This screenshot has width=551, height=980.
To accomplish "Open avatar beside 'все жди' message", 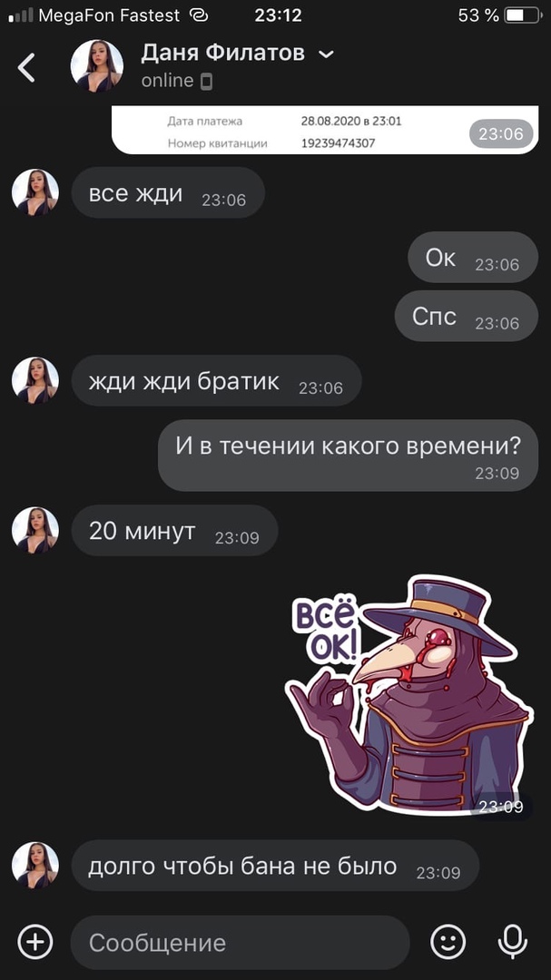I will [x=35, y=192].
